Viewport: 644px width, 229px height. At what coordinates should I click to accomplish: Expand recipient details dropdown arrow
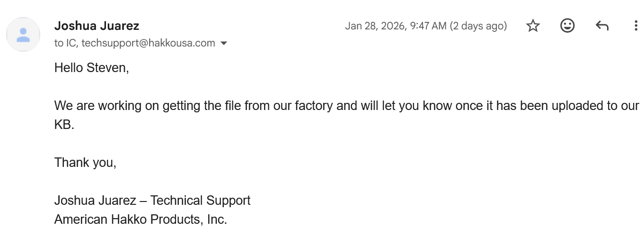(224, 43)
